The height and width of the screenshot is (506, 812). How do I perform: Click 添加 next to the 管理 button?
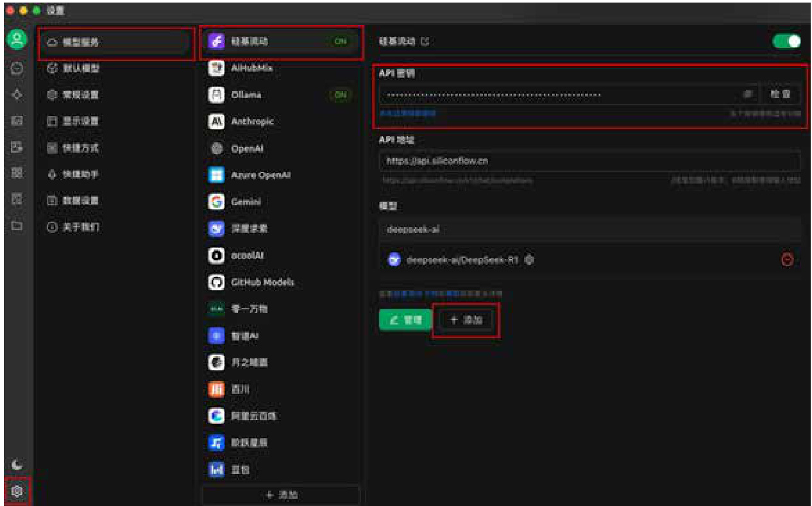466,319
